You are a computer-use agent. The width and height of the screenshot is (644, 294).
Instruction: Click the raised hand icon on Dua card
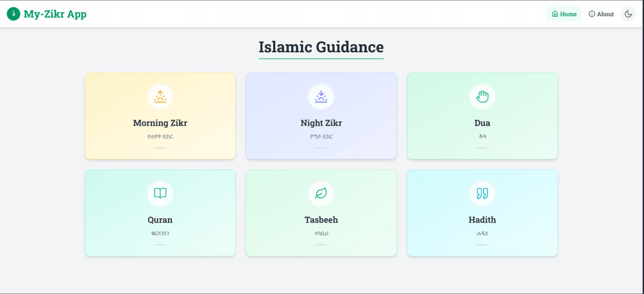[x=482, y=96]
